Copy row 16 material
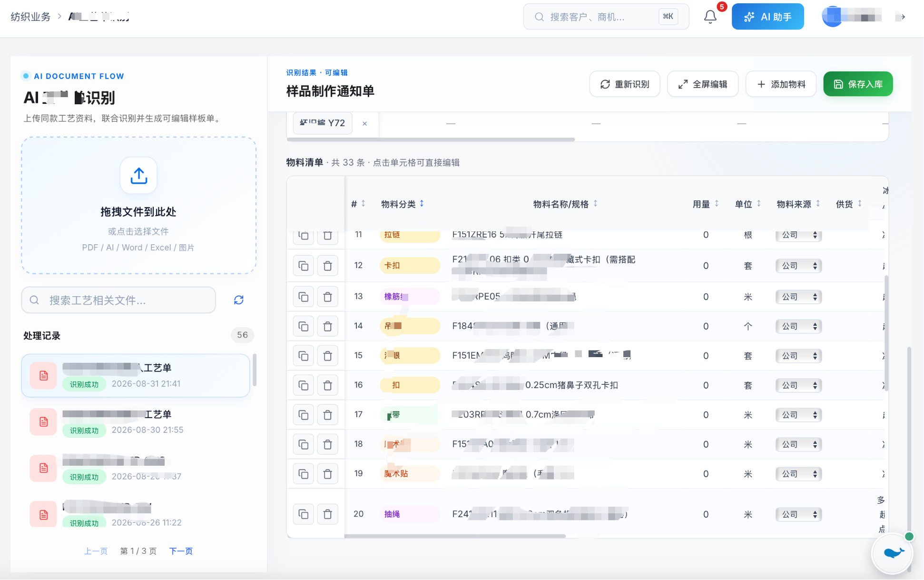924x580 pixels. point(304,385)
